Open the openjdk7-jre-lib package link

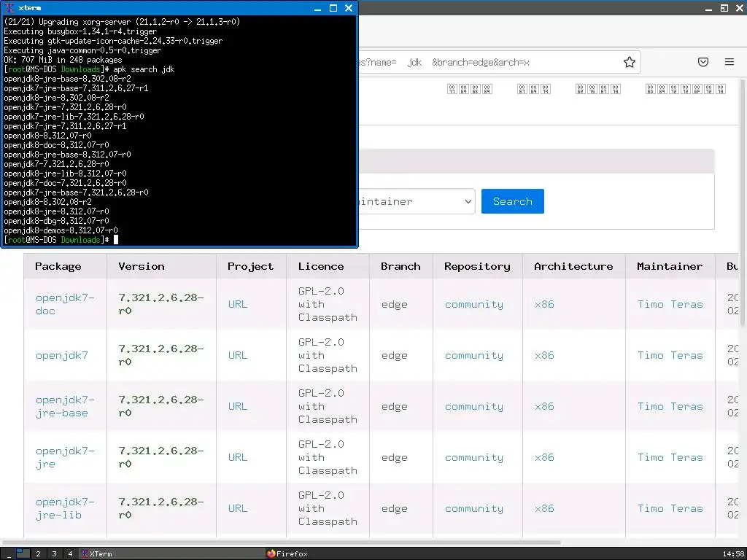[65, 508]
